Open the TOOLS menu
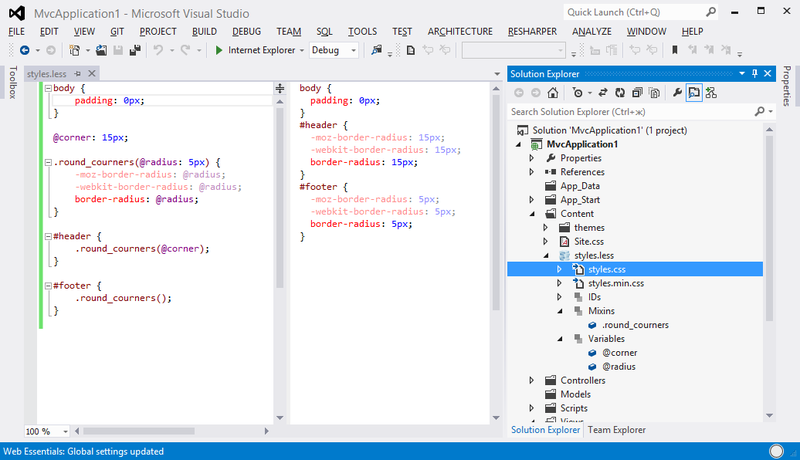This screenshot has width=800, height=460. pos(362,32)
